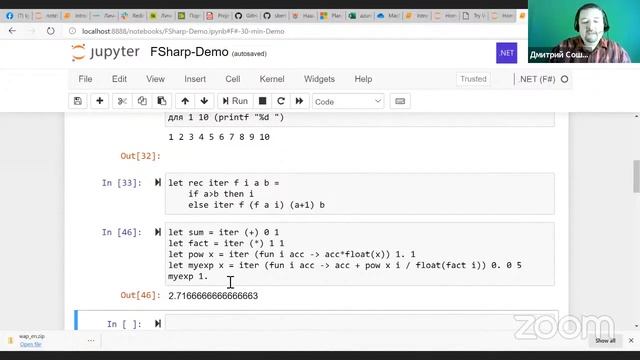Image resolution: width=640 pixels, height=360 pixels.
Task: Open the cell type Code dropdown
Action: tap(348, 102)
